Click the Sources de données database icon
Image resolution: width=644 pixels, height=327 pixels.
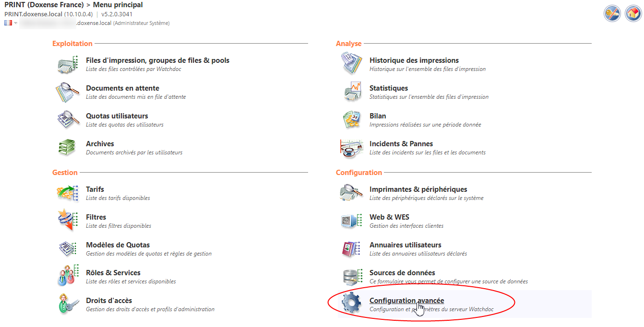point(352,277)
